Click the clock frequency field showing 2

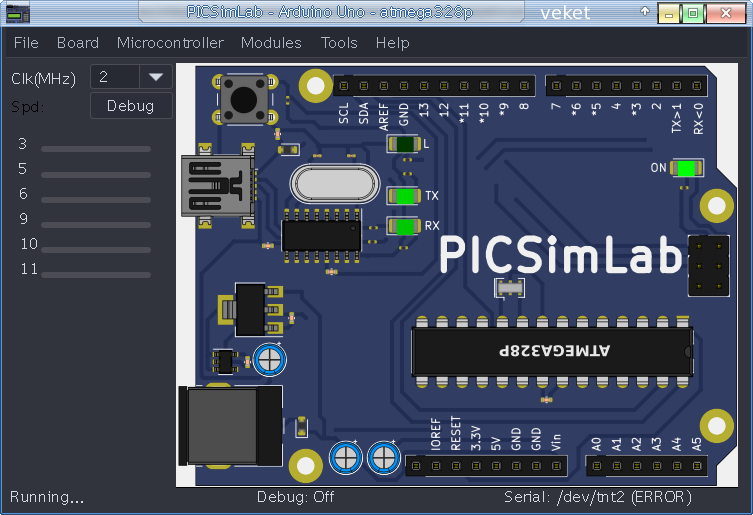115,77
